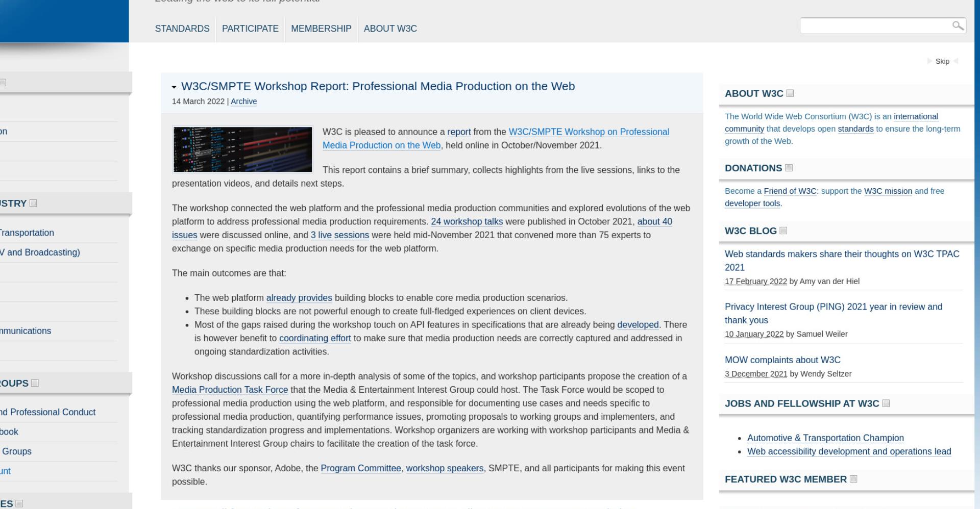This screenshot has height=509, width=980.
Task: Click the '17 February 2022' blog date
Action: click(756, 282)
